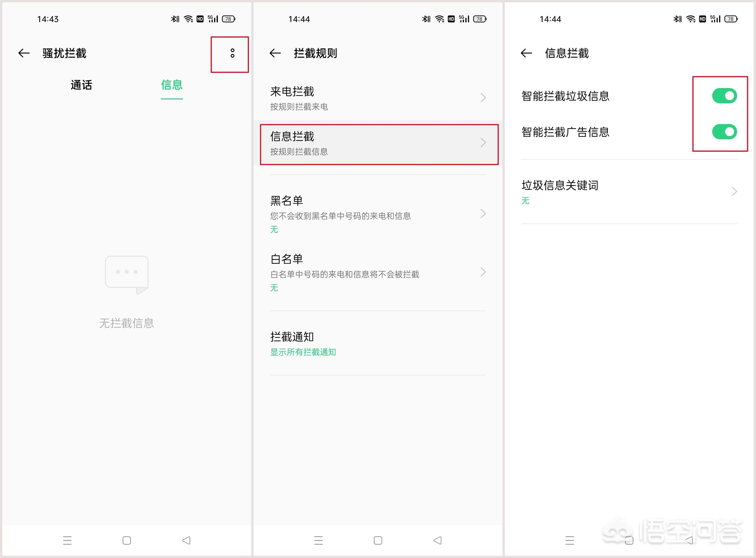The width and height of the screenshot is (756, 558).
Task: Open 来电拦截 rule entry
Action: coord(378,98)
